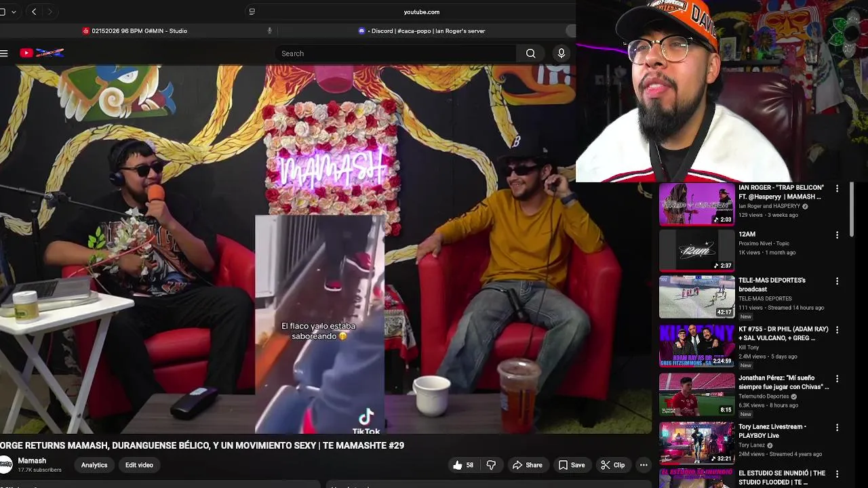Open Jonathan Pérez video thumbnail
868x488 pixels.
point(696,394)
